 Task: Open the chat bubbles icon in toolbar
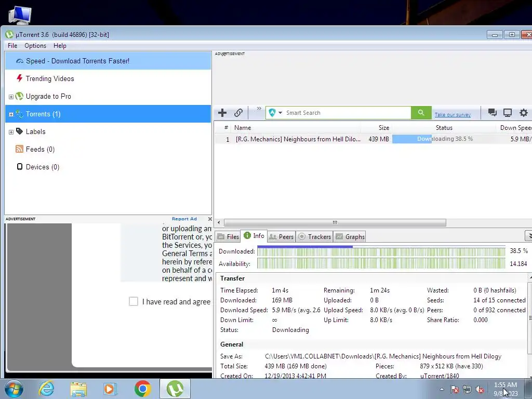[493, 113]
